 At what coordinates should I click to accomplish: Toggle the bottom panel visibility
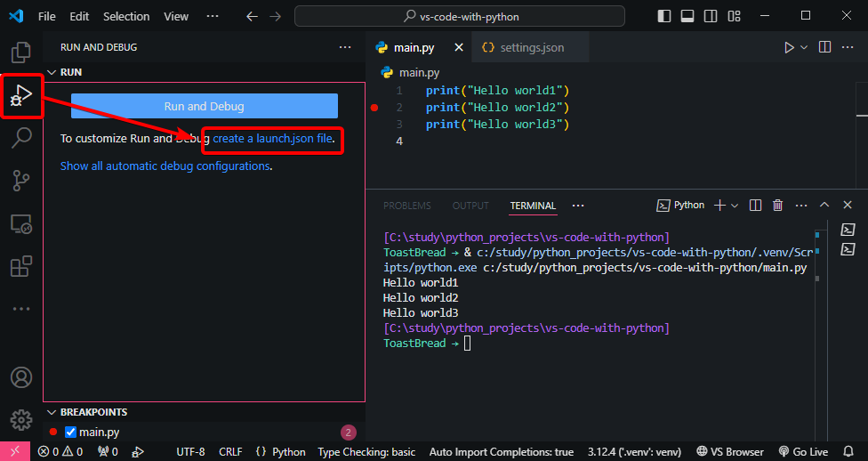(687, 16)
